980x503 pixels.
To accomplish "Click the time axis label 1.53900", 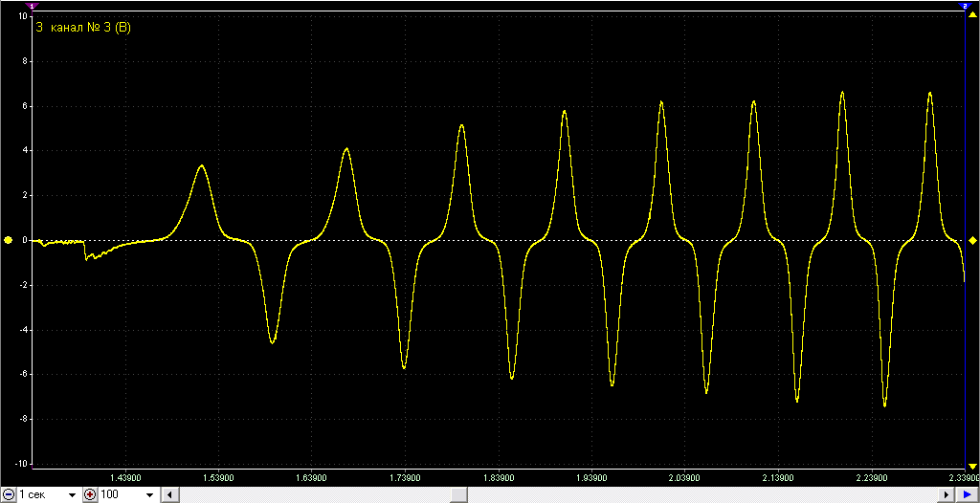I will pos(219,478).
